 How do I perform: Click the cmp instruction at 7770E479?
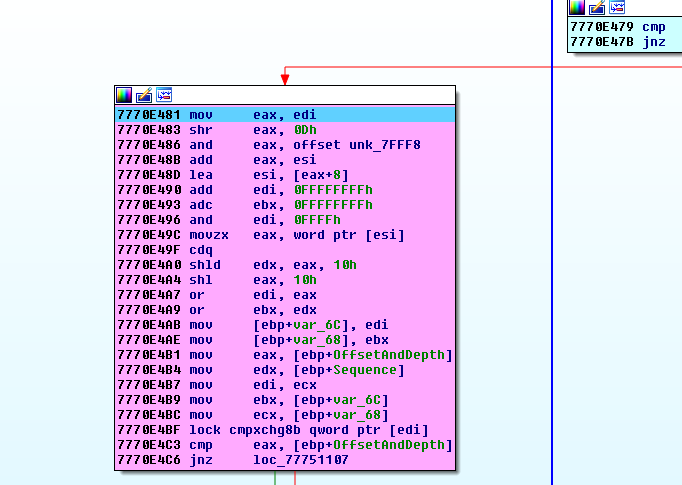[654, 26]
